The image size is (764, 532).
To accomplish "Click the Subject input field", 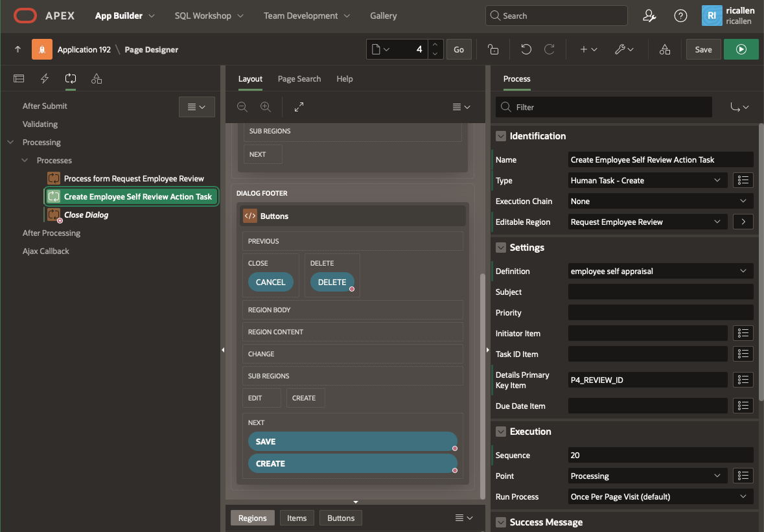I will pyautogui.click(x=660, y=292).
